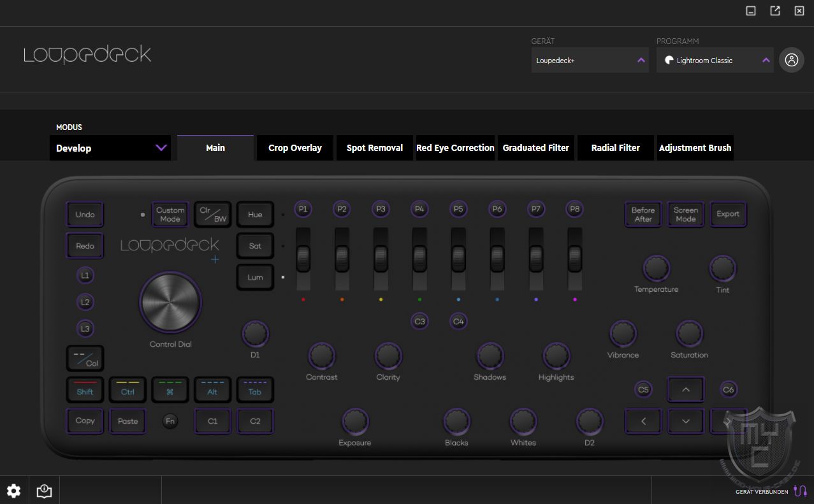Open the Red Eye Correction tab

(x=455, y=148)
